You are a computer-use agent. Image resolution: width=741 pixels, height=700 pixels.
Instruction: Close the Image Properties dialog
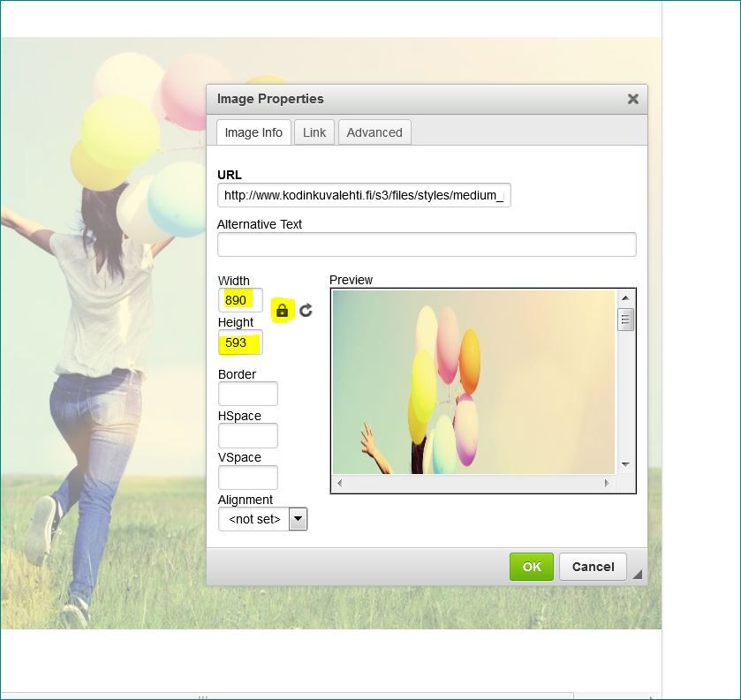[x=632, y=99]
